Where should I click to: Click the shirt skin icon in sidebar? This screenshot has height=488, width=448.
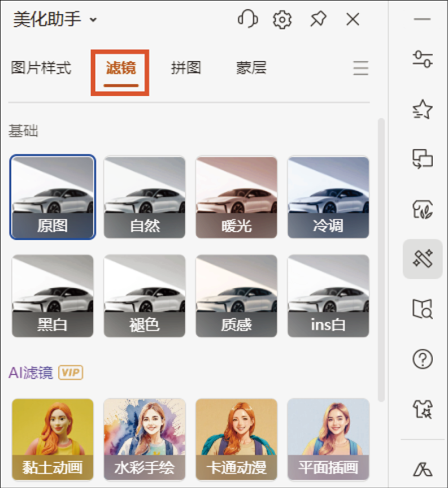click(423, 409)
